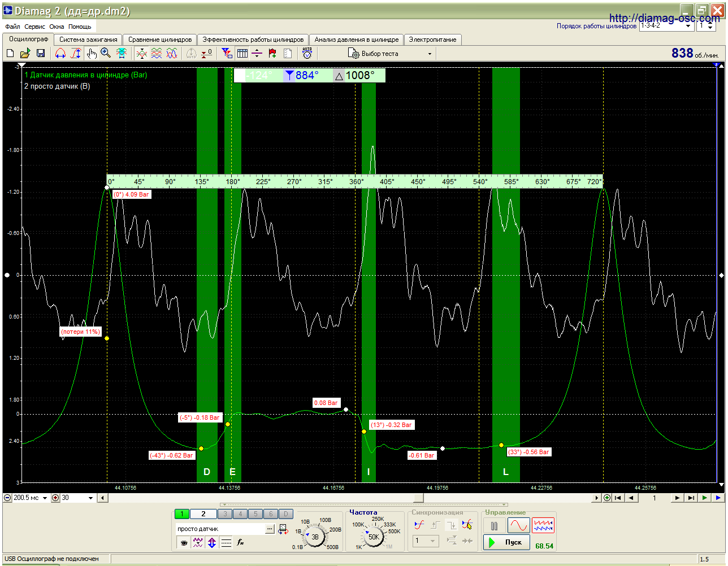Click the AUTO voltage setup icon
Viewport: 728px width, 566px height.
coord(307,53)
